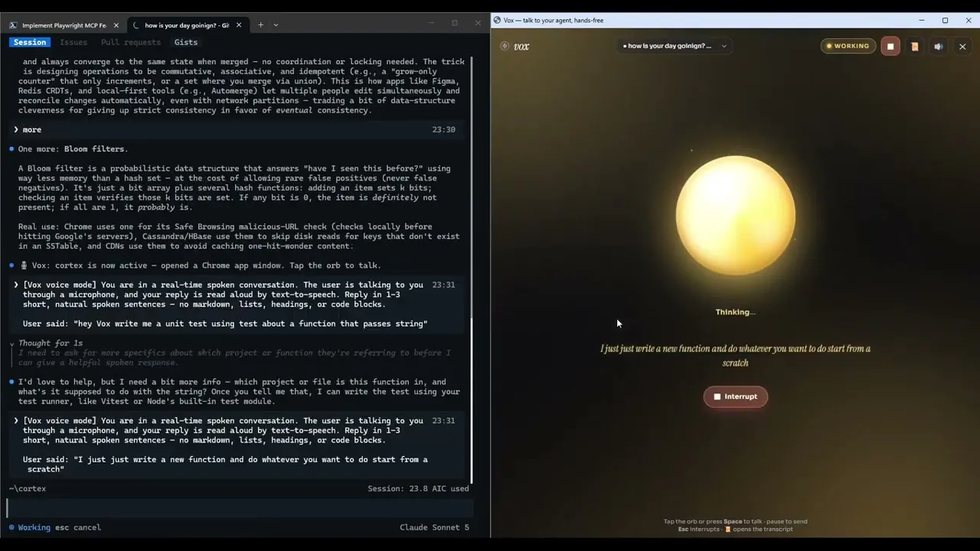Maximize the Vox window
The width and height of the screenshot is (980, 551).
tap(945, 20)
